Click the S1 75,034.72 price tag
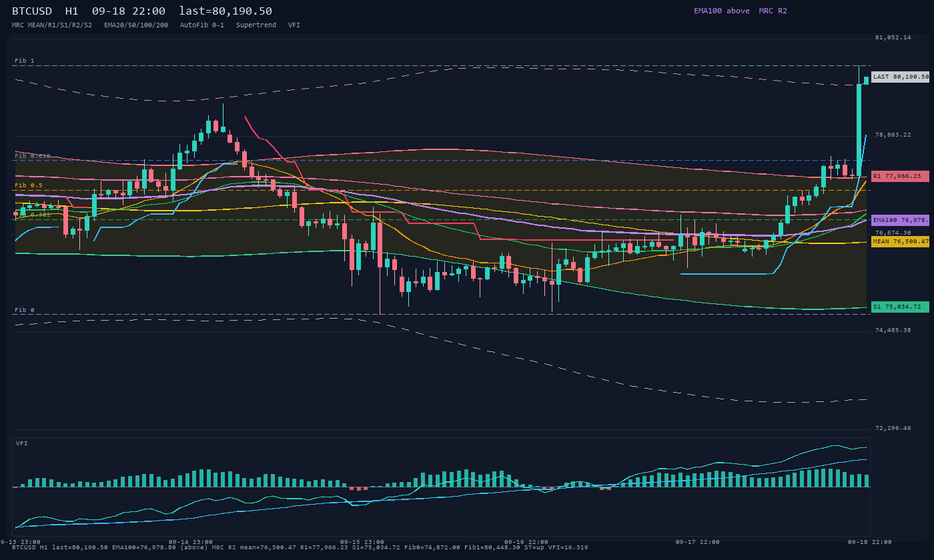Viewport: 934px width, 560px height. click(901, 307)
